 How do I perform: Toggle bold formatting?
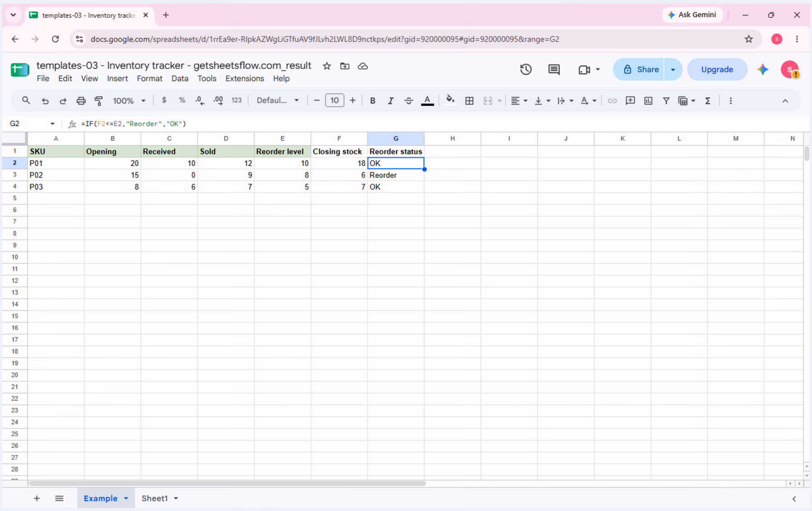(x=373, y=101)
